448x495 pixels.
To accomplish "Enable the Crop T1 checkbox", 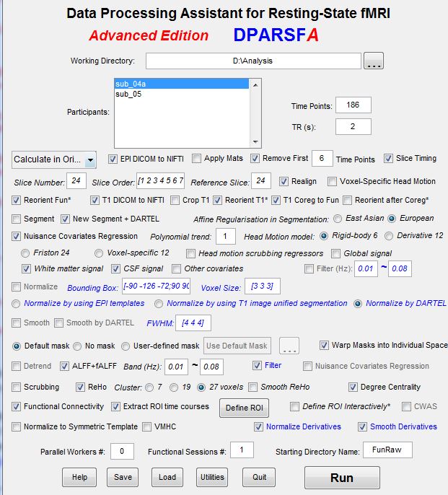I will [x=175, y=201].
